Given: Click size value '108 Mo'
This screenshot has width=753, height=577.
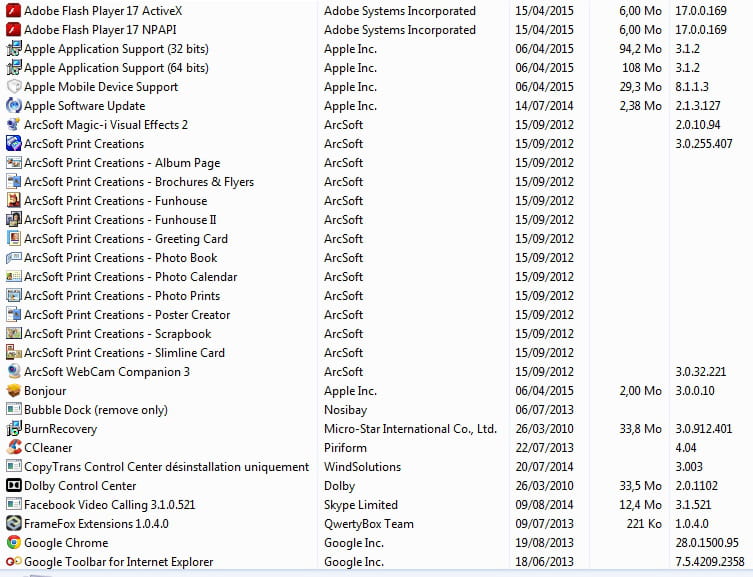Looking at the screenshot, I should click(x=642, y=68).
